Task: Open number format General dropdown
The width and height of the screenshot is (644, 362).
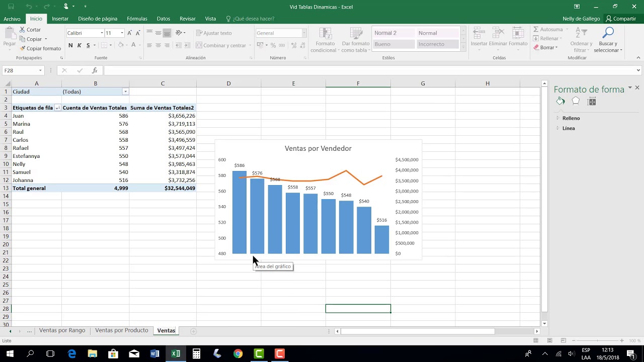Action: tap(304, 33)
